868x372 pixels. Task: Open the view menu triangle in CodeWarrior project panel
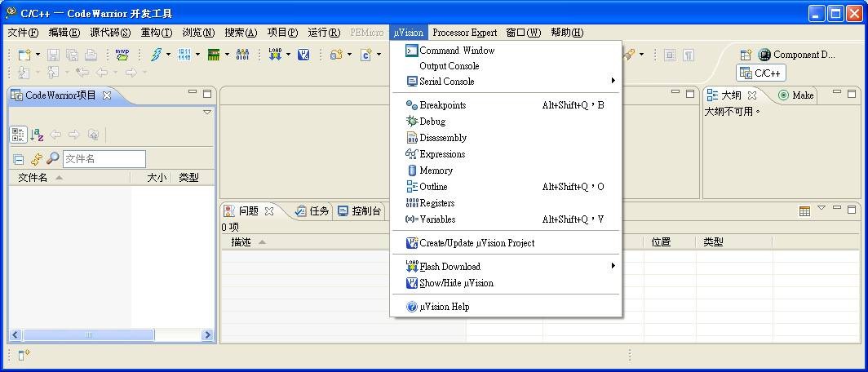pyautogui.click(x=207, y=113)
